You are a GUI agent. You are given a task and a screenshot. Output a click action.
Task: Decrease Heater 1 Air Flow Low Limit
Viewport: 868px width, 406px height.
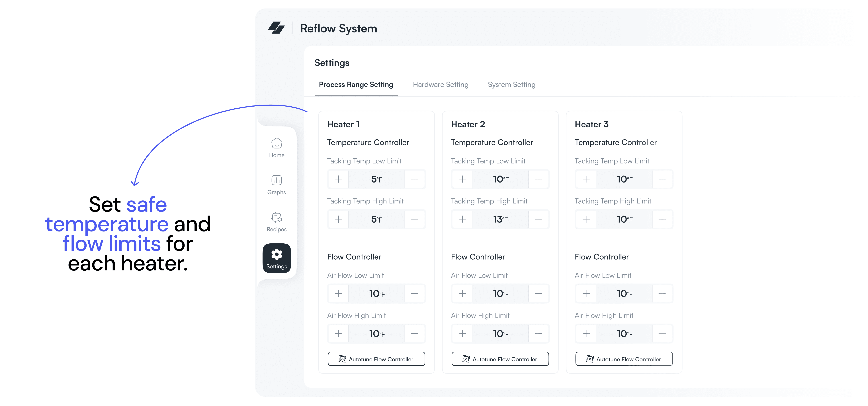(414, 294)
